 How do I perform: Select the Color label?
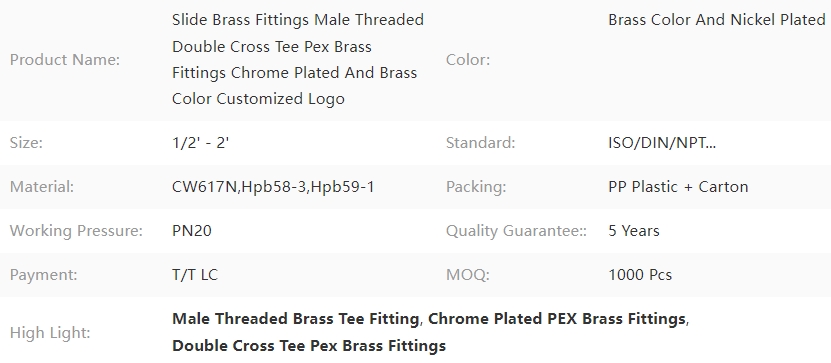tap(468, 60)
